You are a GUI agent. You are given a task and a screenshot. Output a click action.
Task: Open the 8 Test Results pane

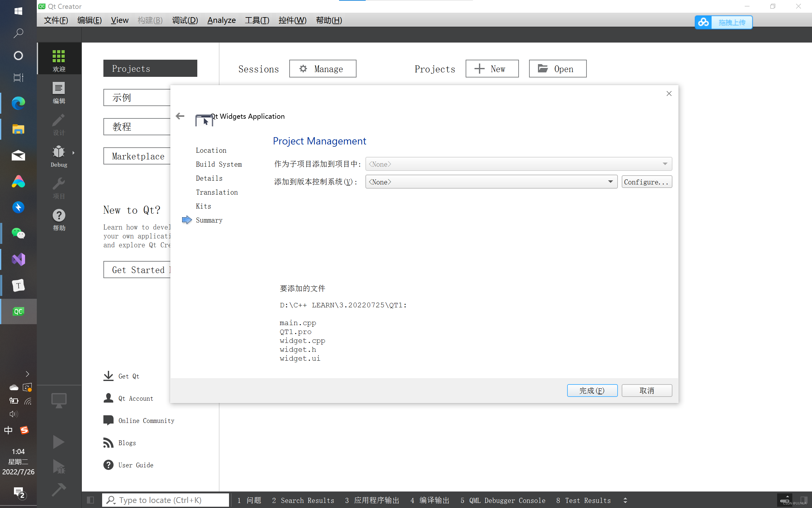(583, 500)
